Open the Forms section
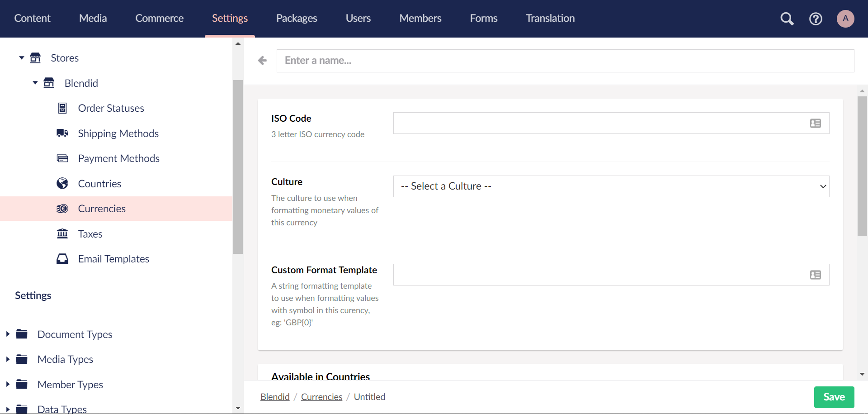The width and height of the screenshot is (868, 414). [483, 18]
